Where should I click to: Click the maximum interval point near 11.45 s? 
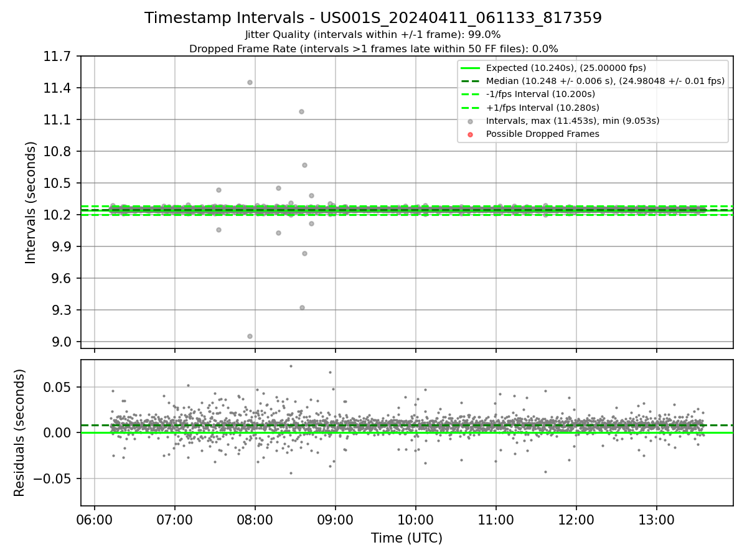point(250,82)
